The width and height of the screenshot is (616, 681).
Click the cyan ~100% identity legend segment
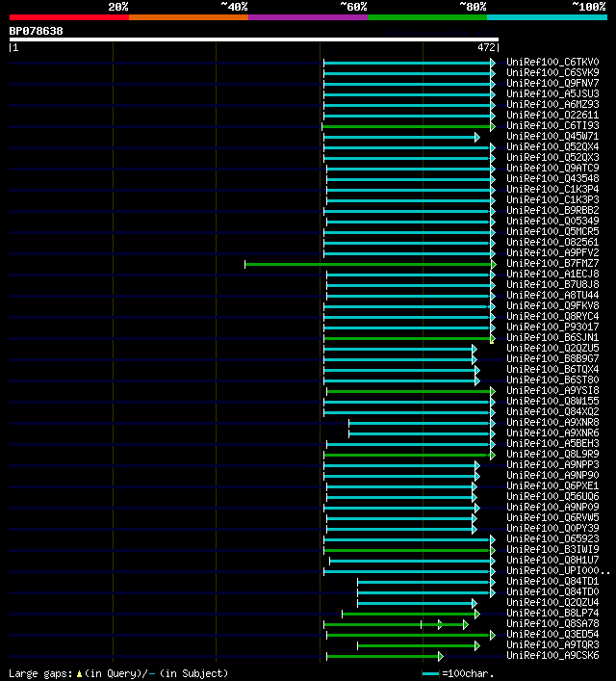[x=547, y=17]
